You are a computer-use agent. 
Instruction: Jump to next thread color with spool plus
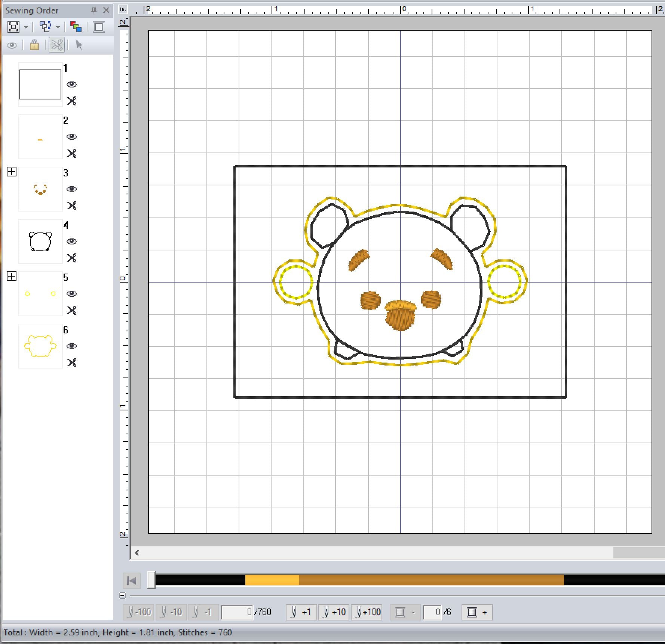pyautogui.click(x=477, y=612)
